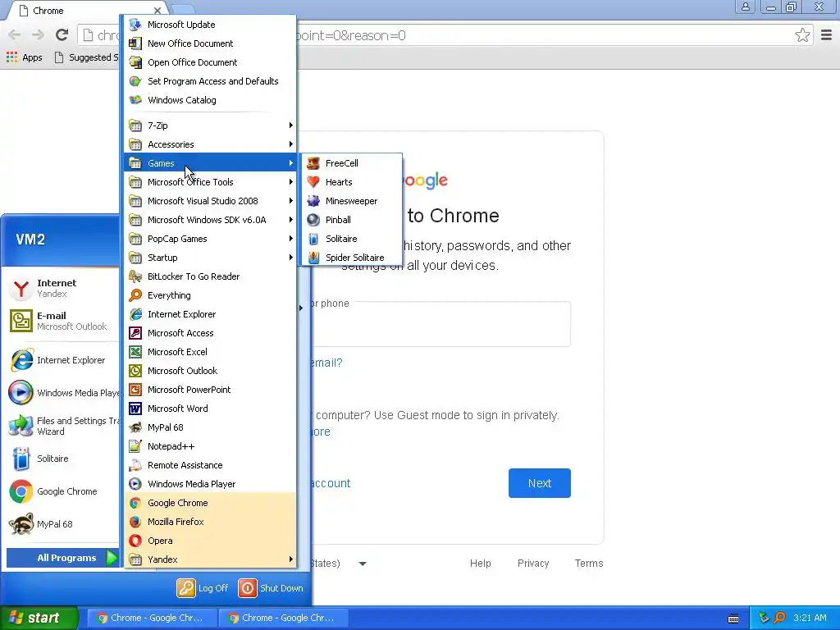Open Microsoft Update icon
The width and height of the screenshot is (840, 630).
coord(135,24)
